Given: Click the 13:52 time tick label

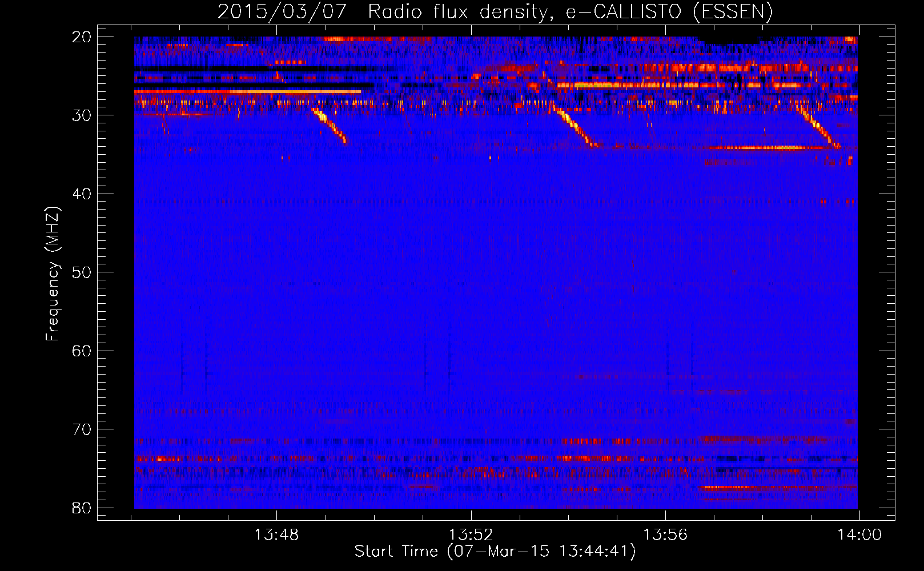Looking at the screenshot, I should point(471,535).
